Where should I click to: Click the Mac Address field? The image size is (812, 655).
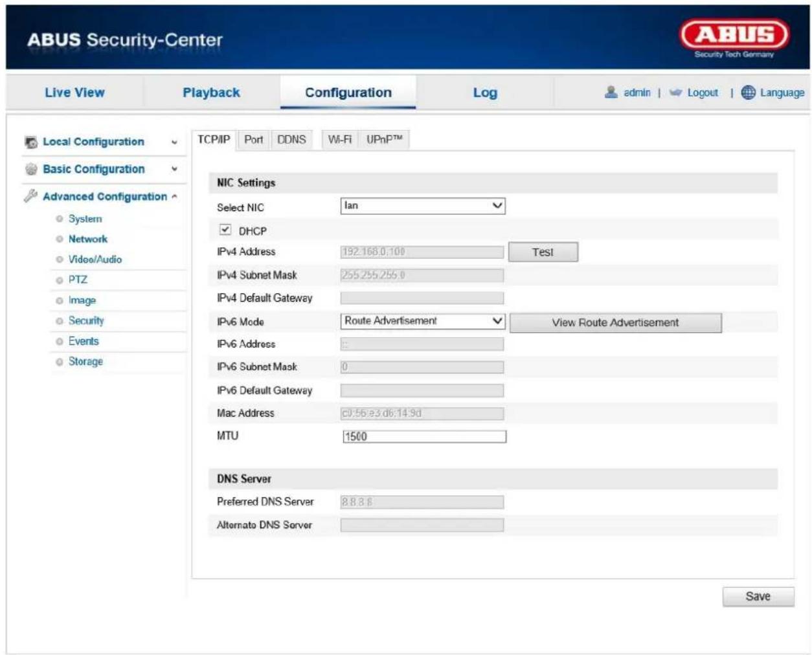coord(422,413)
